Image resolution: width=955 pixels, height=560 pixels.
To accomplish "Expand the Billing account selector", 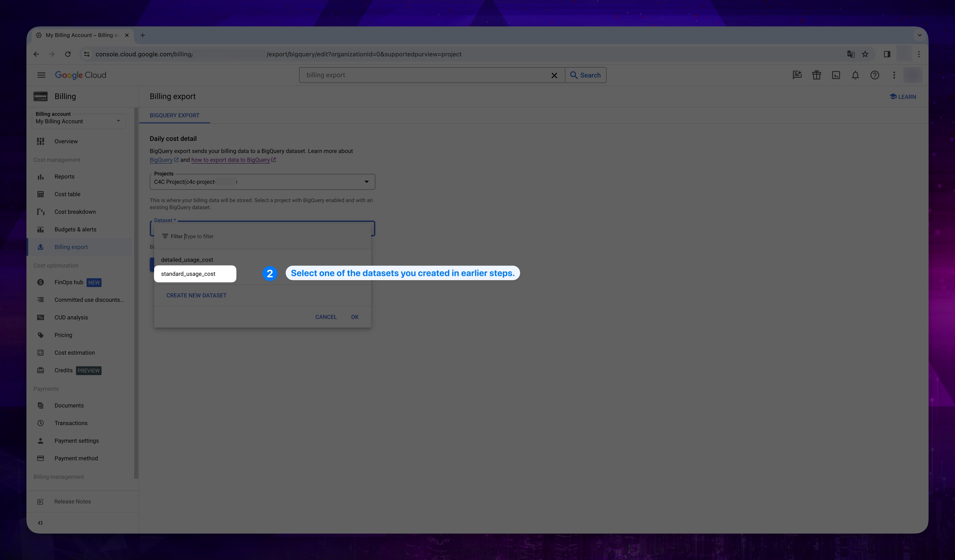I will click(117, 121).
